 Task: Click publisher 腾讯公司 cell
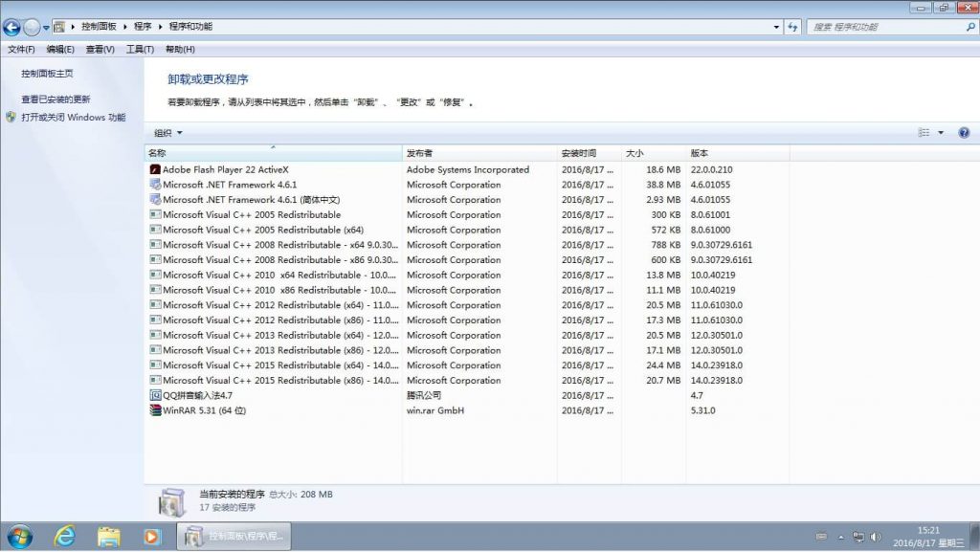coord(424,395)
